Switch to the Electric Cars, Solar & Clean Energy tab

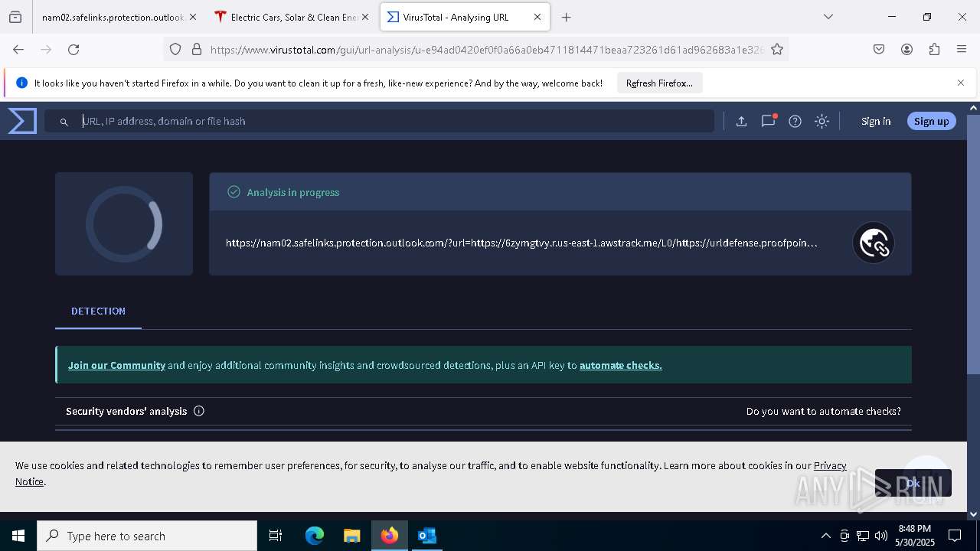(293, 17)
